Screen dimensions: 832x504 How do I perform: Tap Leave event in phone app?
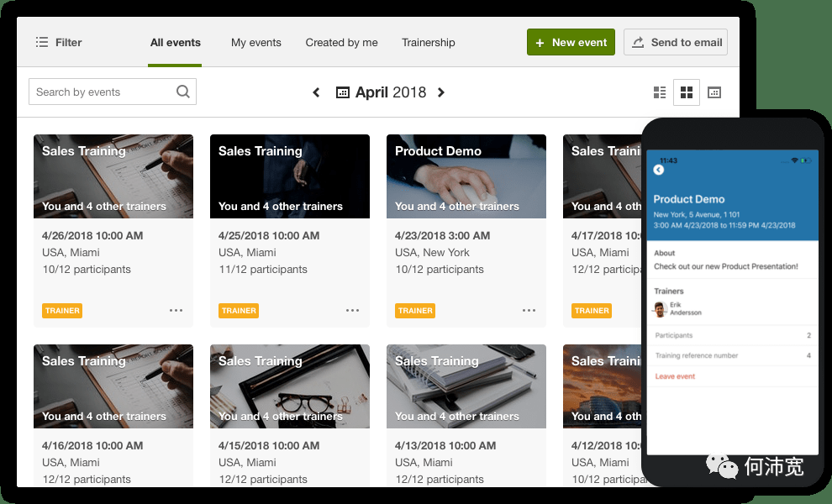(675, 376)
